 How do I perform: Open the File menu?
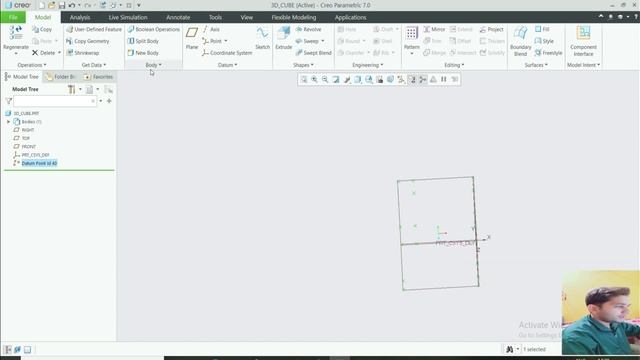[13, 17]
